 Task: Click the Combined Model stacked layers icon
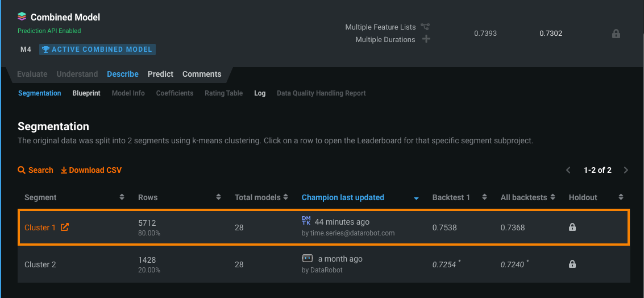click(22, 17)
